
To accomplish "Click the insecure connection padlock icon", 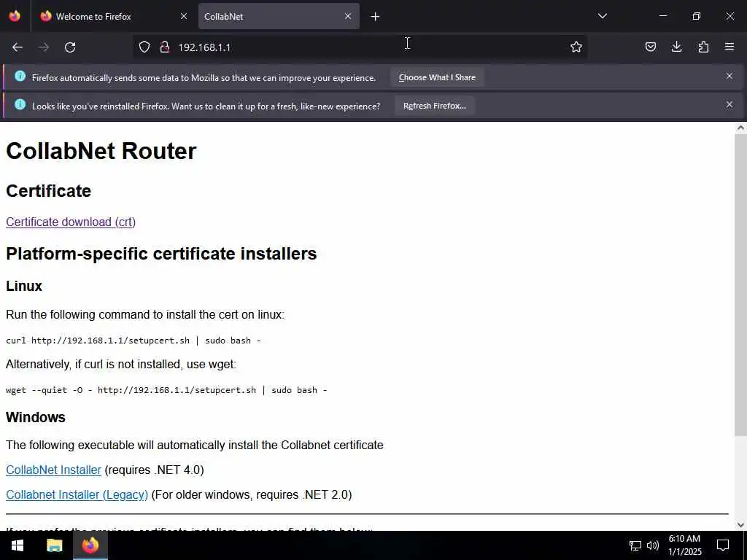I will click(x=165, y=47).
